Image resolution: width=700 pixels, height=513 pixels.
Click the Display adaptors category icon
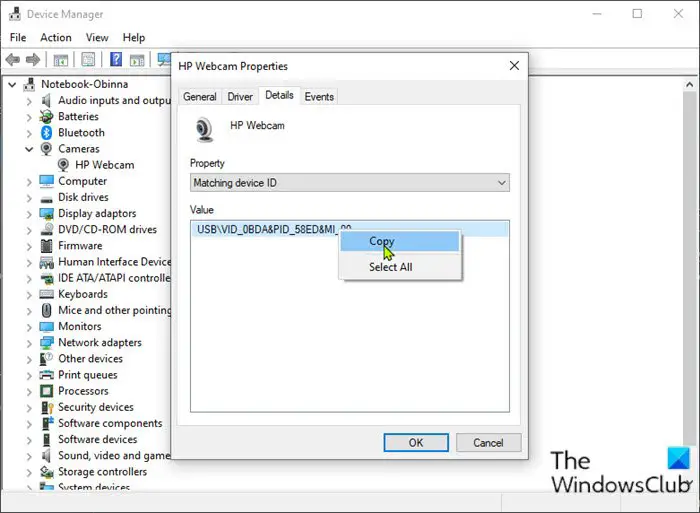click(46, 213)
